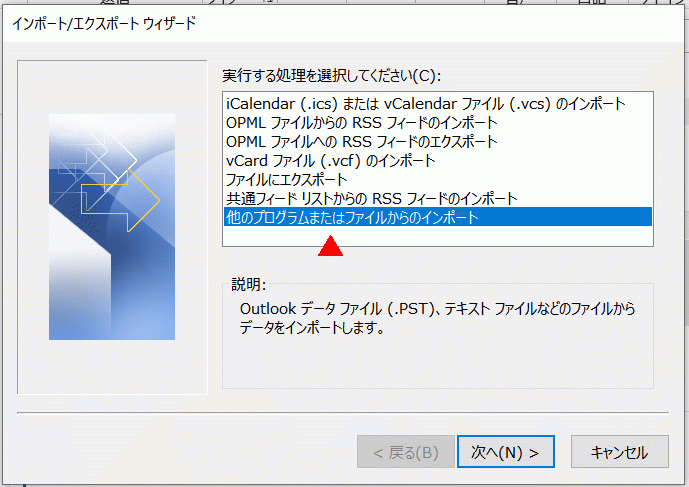Pick the vCard ファイル (.vcf) のインポート entry

coord(438,160)
